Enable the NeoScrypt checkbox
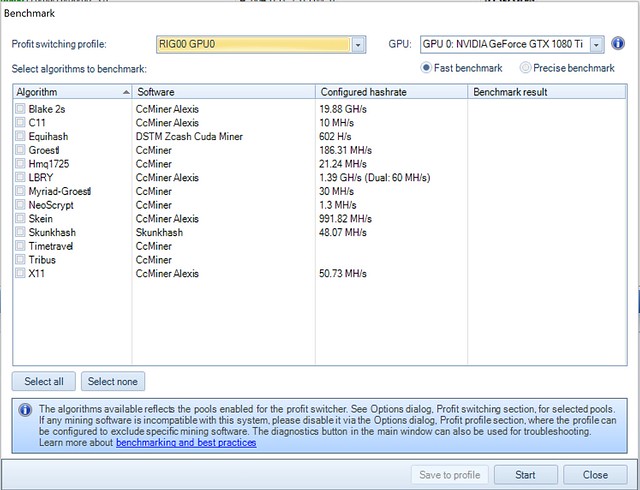Viewport: 640px width, 490px height. tap(20, 205)
